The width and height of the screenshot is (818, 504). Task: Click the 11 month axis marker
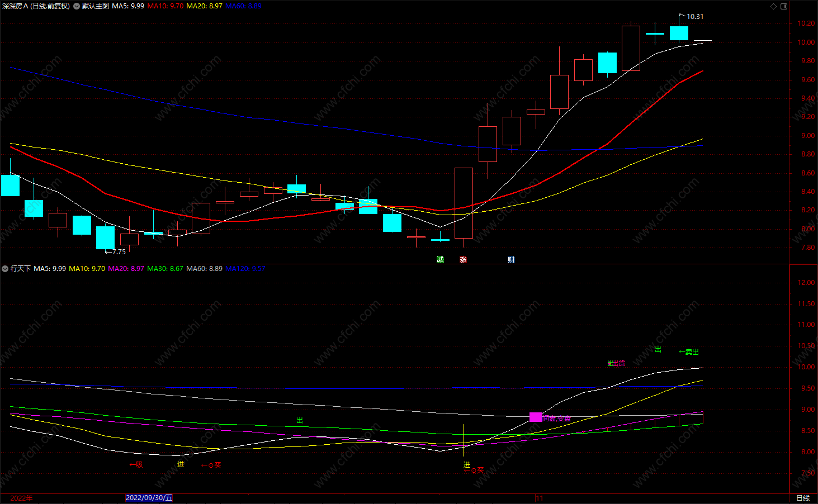(540, 498)
